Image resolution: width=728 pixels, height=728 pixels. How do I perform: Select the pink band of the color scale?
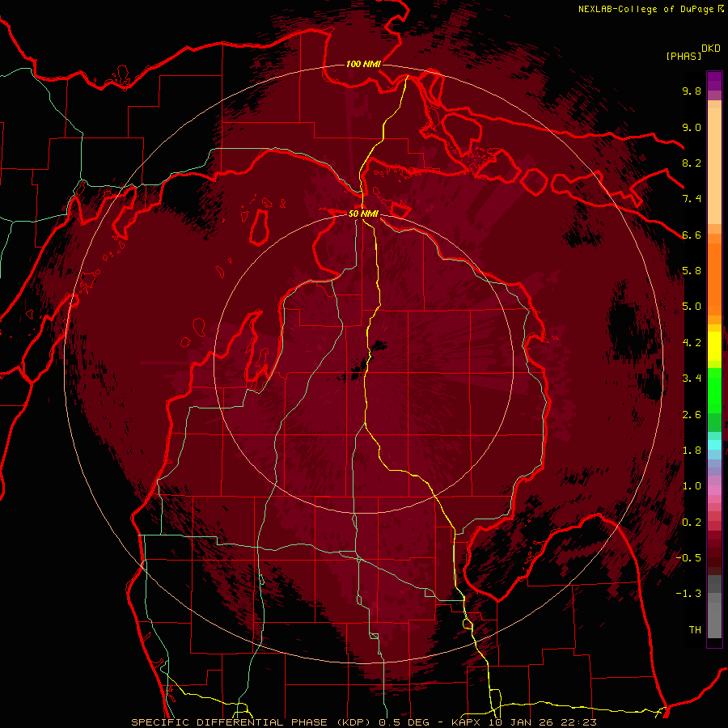tap(714, 490)
